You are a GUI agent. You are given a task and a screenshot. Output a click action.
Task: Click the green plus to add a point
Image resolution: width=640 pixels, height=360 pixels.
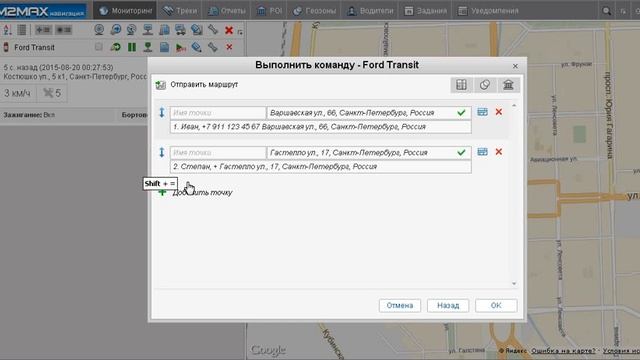162,192
